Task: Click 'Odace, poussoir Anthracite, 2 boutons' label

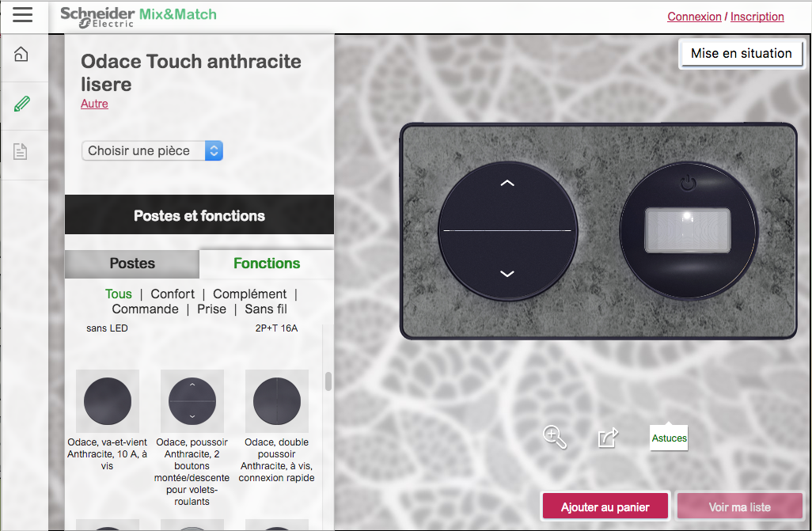Action: (x=192, y=472)
